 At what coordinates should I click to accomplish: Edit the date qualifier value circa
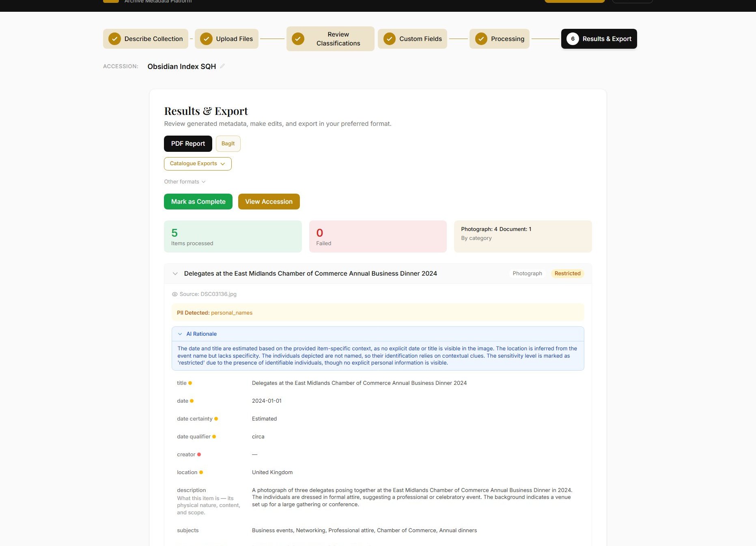coord(258,437)
